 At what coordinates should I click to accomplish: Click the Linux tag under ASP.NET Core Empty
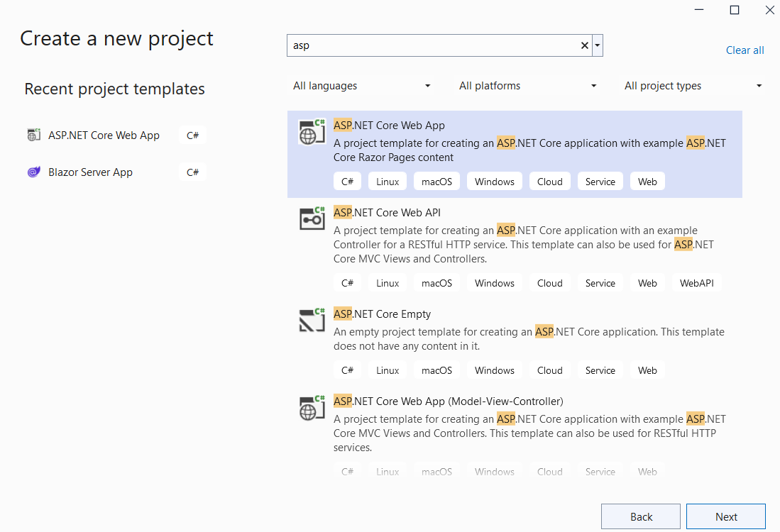click(x=387, y=370)
